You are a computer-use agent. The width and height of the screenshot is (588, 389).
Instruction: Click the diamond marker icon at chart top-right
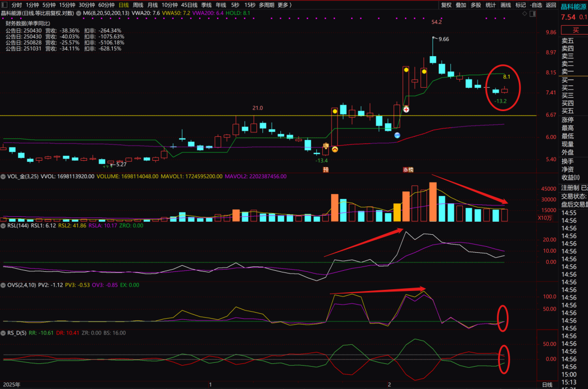[525, 14]
